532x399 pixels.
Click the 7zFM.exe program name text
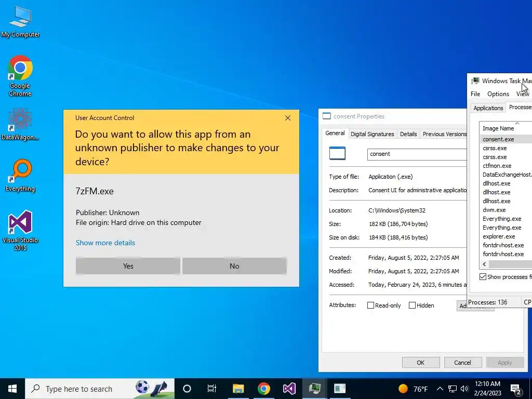pyautogui.click(x=95, y=191)
